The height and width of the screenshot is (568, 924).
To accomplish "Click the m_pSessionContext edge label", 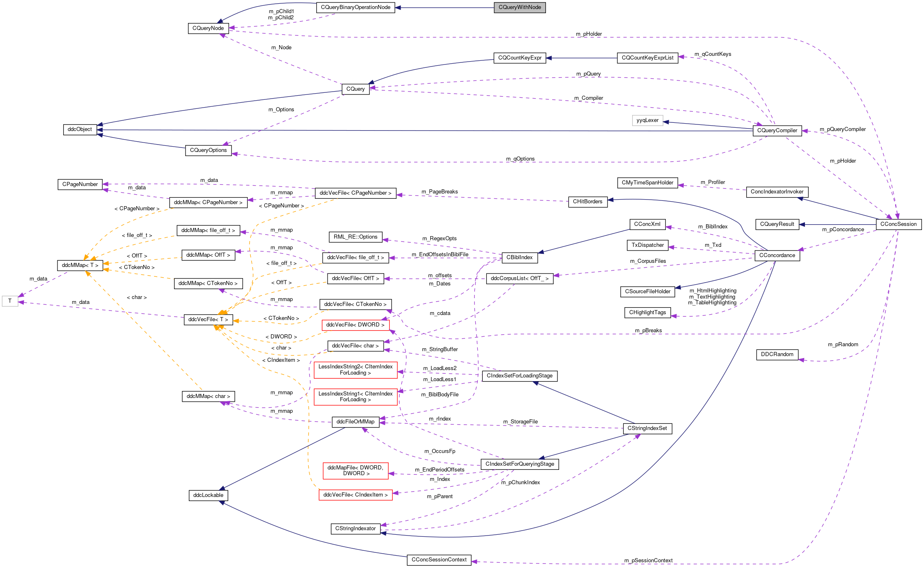I will point(648,561).
